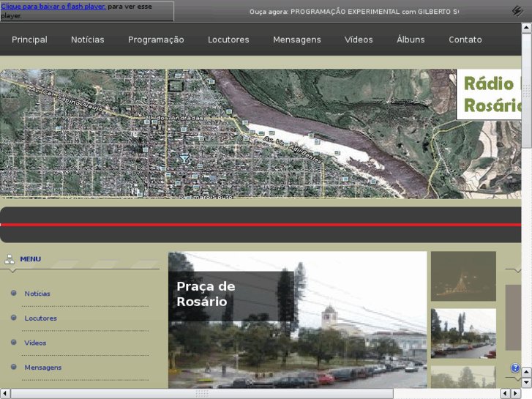Go to the Álbuns page in the top navigation
The height and width of the screenshot is (399, 532).
point(411,40)
